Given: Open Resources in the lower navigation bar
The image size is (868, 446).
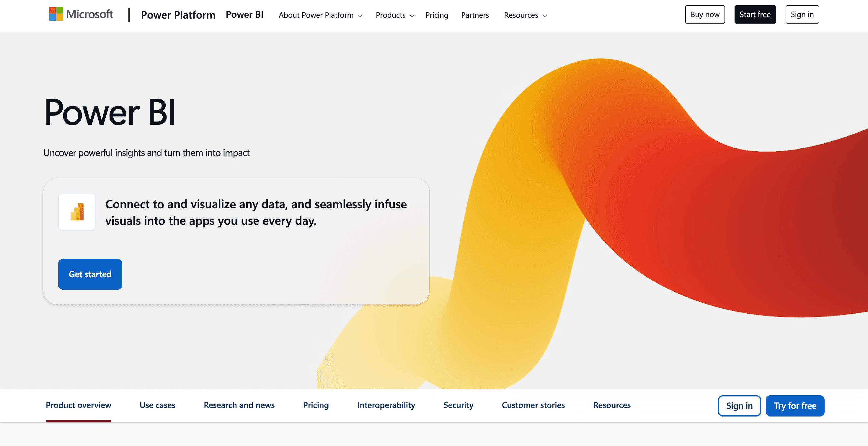Looking at the screenshot, I should 612,405.
